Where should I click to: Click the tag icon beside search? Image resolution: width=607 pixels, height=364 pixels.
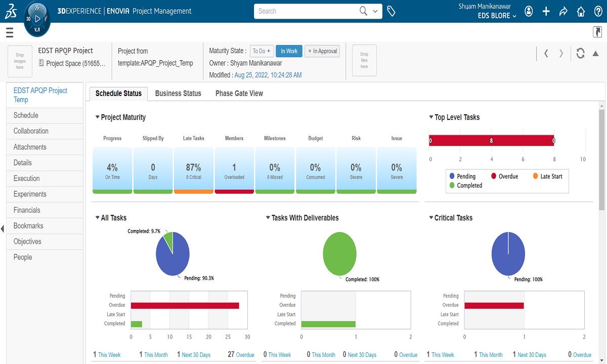391,11
